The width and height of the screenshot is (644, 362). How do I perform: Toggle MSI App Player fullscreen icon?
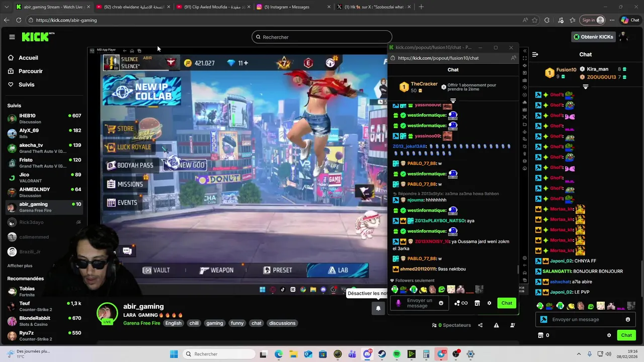[x=524, y=58]
